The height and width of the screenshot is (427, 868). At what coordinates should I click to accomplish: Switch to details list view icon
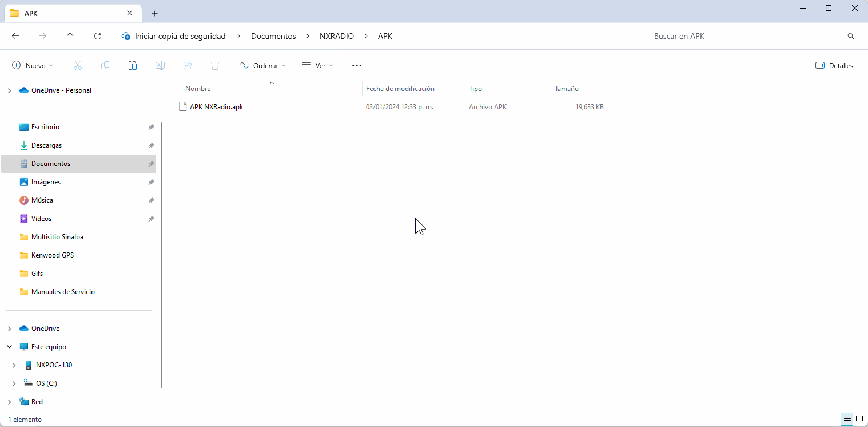click(x=847, y=420)
